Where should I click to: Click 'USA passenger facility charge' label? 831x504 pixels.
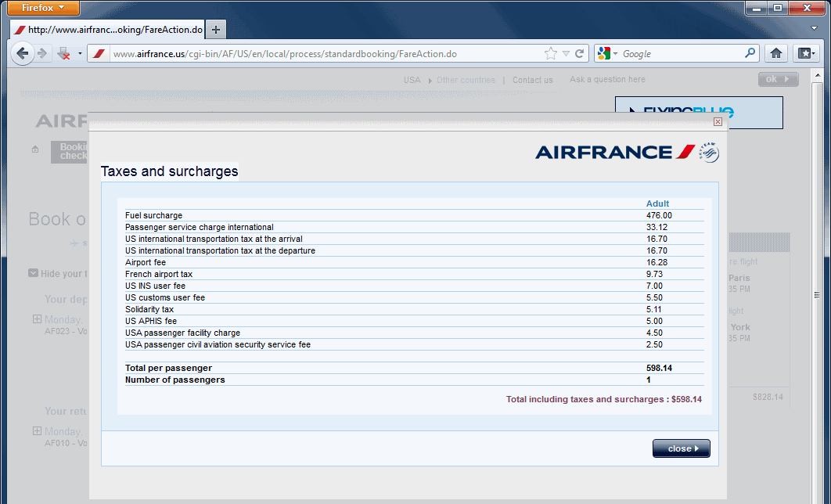pos(182,333)
